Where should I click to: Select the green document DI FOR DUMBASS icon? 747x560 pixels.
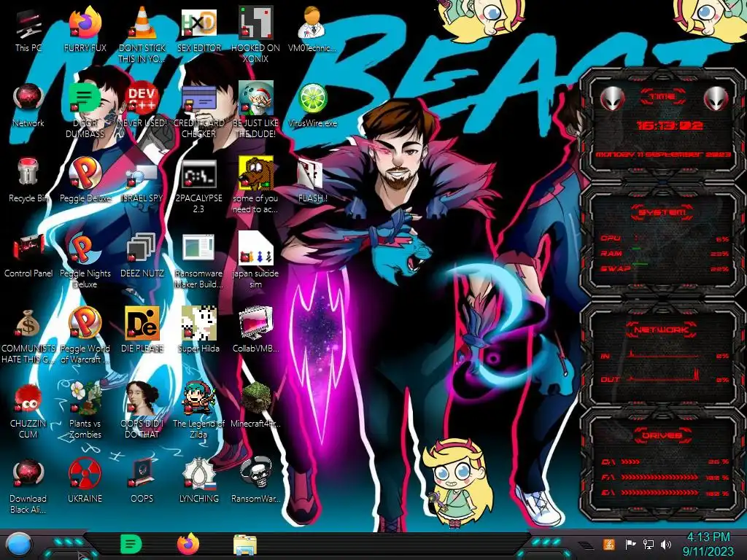[x=85, y=98]
